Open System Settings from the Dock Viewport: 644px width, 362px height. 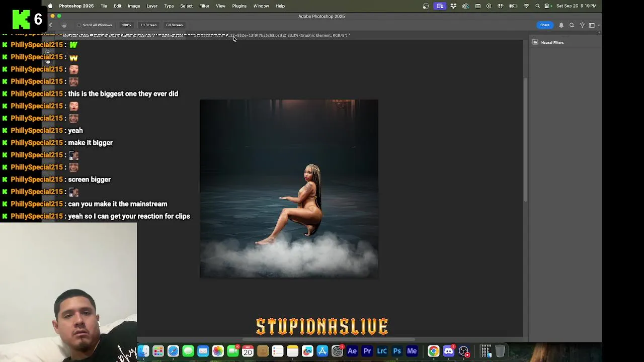pos(337,351)
